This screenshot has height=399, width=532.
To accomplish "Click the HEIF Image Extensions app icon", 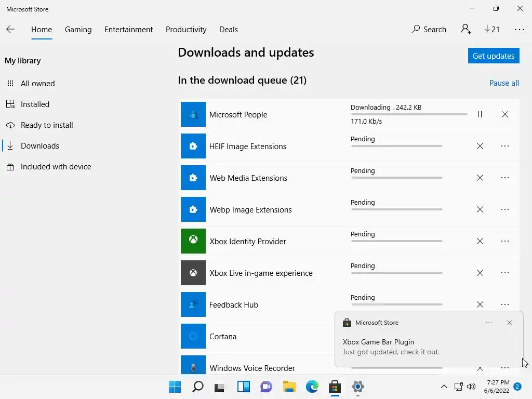I will [193, 146].
